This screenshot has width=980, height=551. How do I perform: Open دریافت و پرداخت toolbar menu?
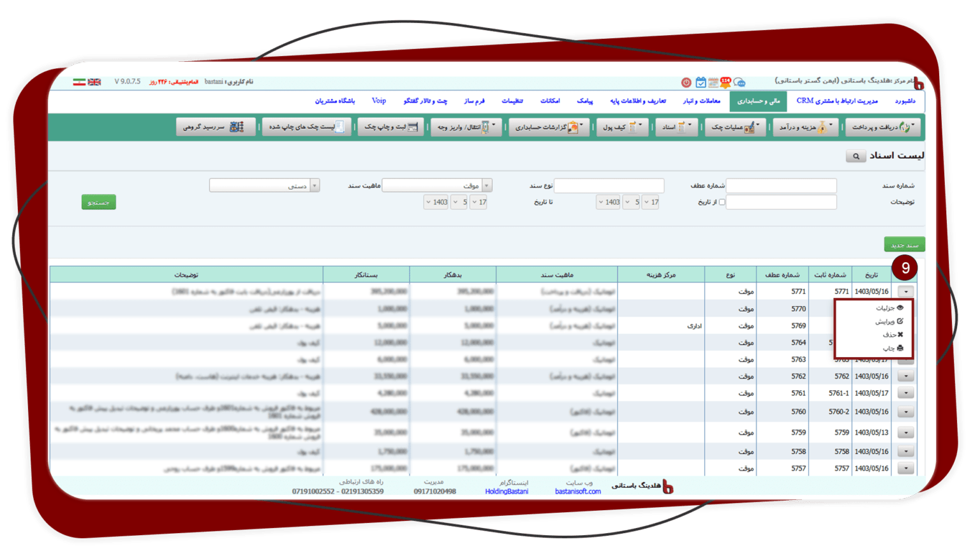883,127
